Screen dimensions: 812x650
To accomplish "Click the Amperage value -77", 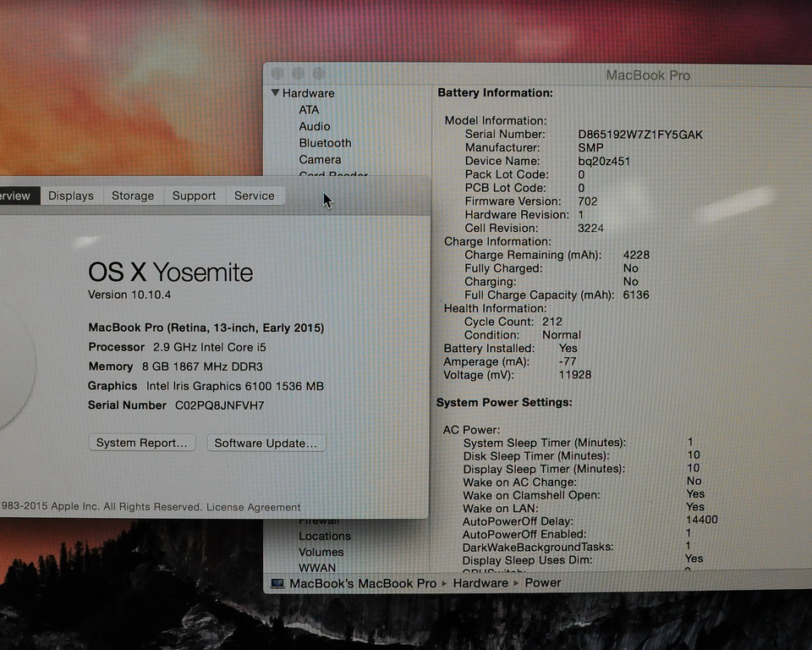I will click(568, 361).
